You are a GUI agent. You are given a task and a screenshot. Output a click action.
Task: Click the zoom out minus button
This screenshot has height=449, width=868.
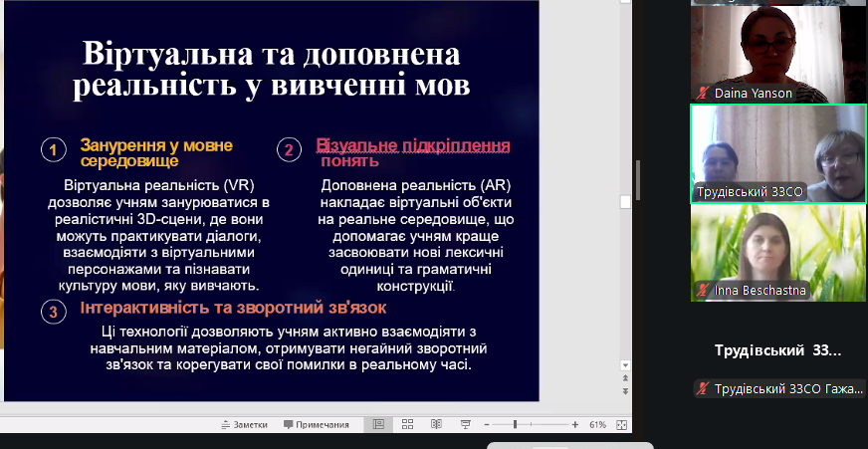486,424
